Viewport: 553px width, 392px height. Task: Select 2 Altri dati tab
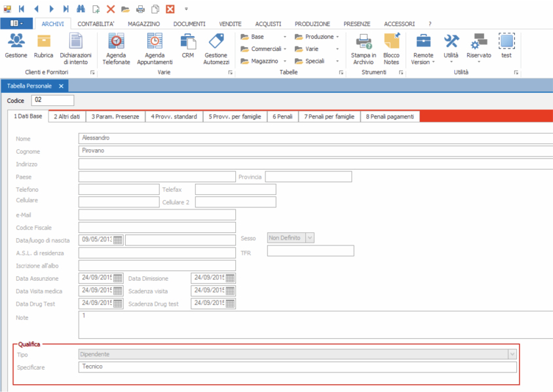pyautogui.click(x=67, y=116)
